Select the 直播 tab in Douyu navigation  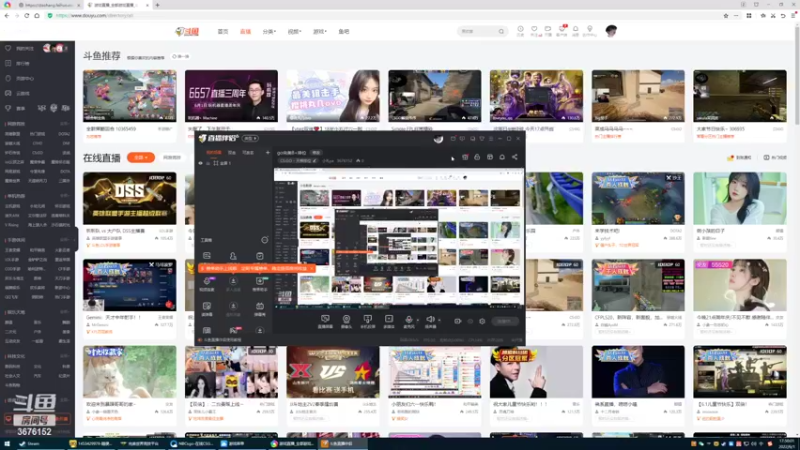[245, 32]
